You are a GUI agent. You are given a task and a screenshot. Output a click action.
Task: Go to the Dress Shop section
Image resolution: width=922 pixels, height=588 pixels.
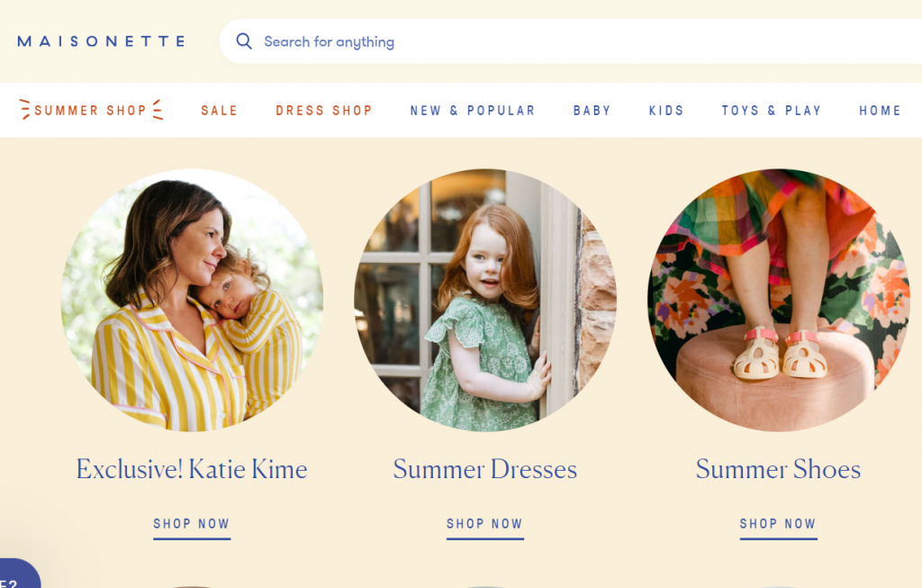(x=323, y=111)
